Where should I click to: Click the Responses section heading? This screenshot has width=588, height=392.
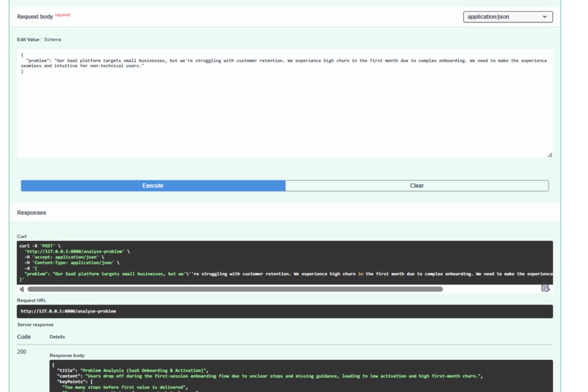coord(31,212)
